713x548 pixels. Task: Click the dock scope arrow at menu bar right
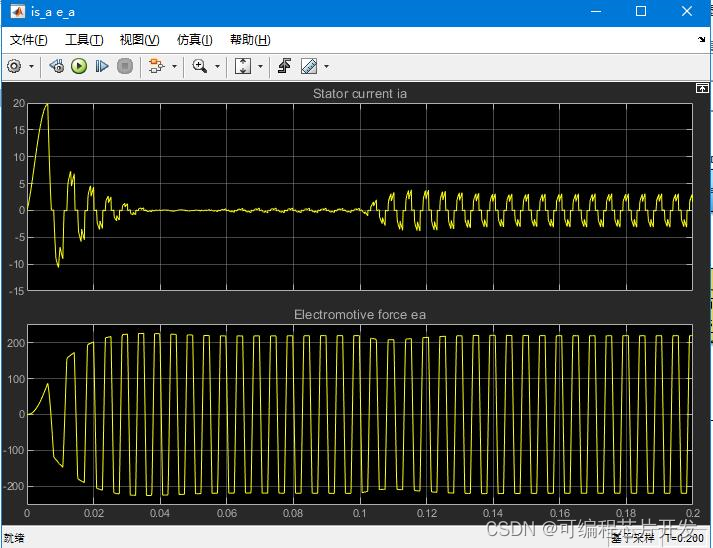click(702, 40)
